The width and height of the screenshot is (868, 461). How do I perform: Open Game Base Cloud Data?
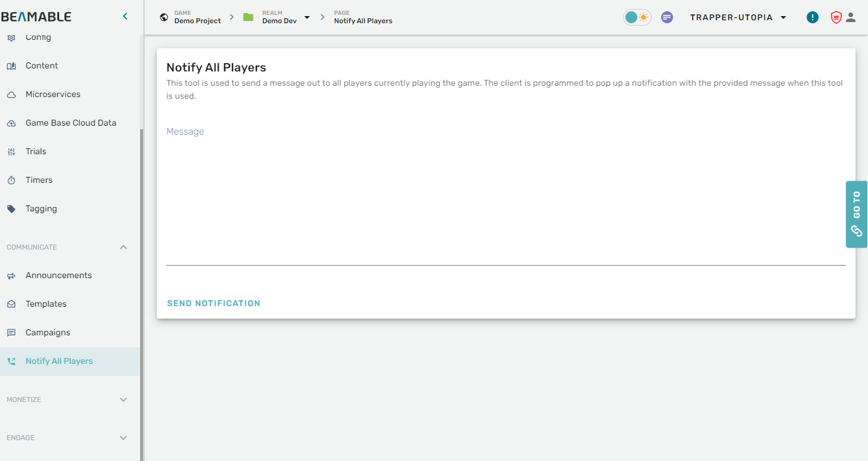70,123
